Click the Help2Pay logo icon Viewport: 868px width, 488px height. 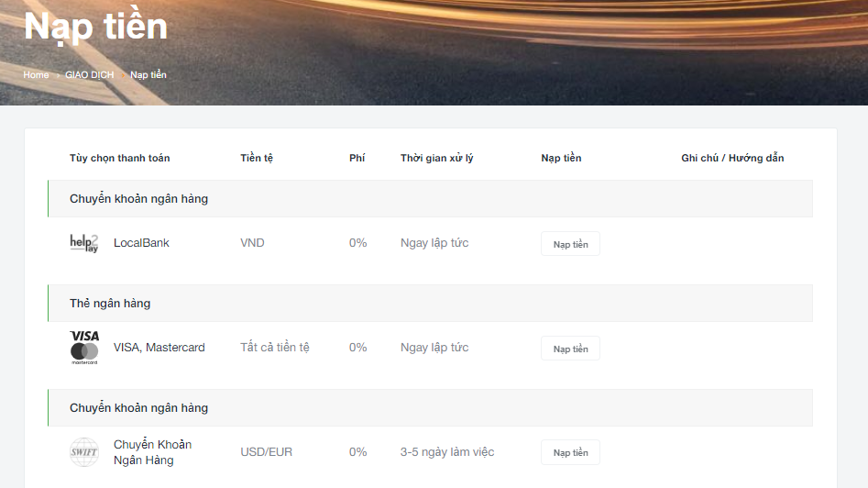click(x=84, y=243)
